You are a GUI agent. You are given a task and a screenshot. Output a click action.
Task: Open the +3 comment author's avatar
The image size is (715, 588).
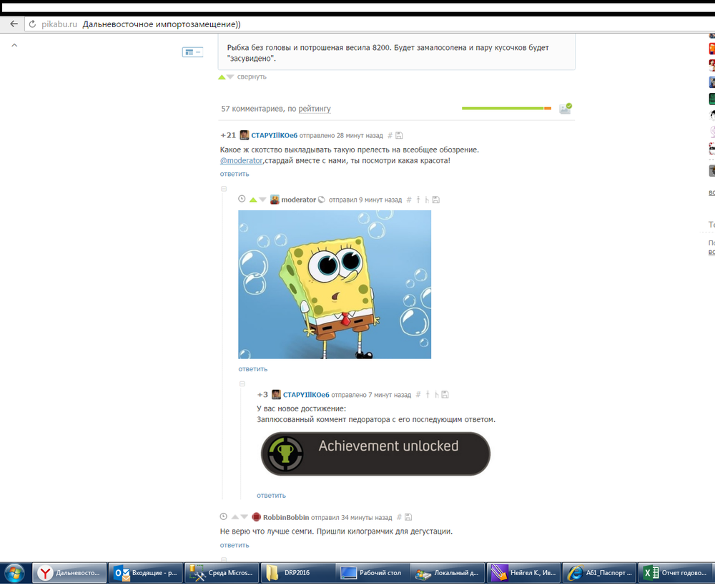(x=276, y=394)
